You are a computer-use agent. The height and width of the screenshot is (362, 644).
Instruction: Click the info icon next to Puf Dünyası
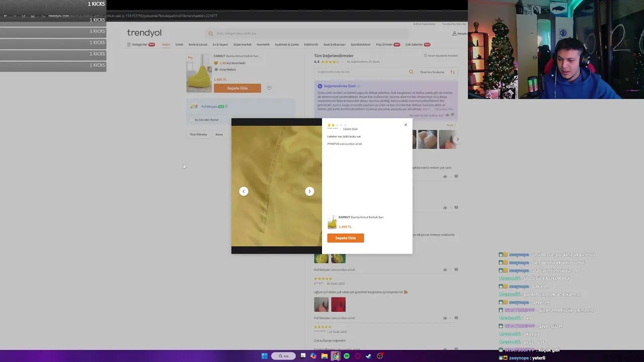pos(226,107)
